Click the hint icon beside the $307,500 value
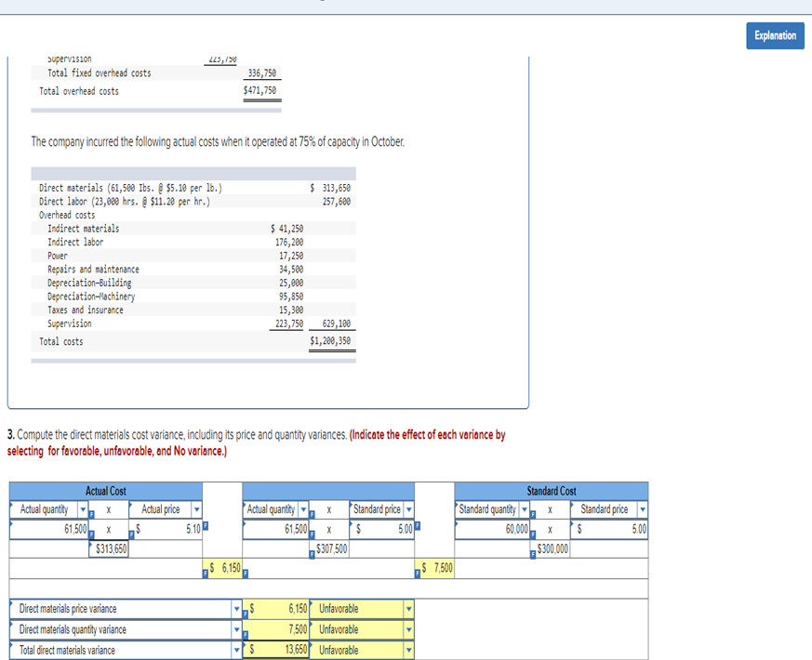The width and height of the screenshot is (812, 660). coord(313,552)
